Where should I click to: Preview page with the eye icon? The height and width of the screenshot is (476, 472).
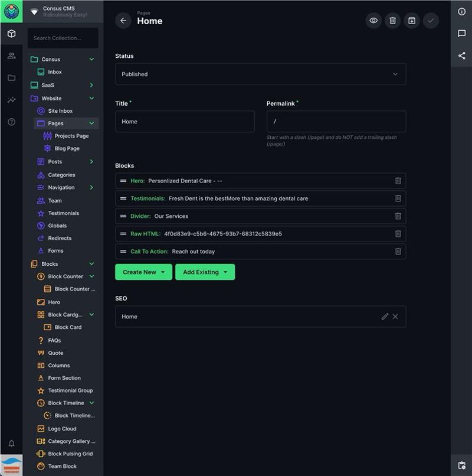click(x=373, y=21)
